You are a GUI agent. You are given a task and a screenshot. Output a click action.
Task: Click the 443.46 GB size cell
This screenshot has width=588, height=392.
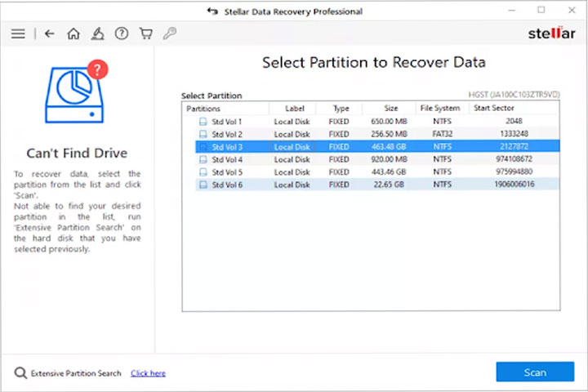point(389,172)
